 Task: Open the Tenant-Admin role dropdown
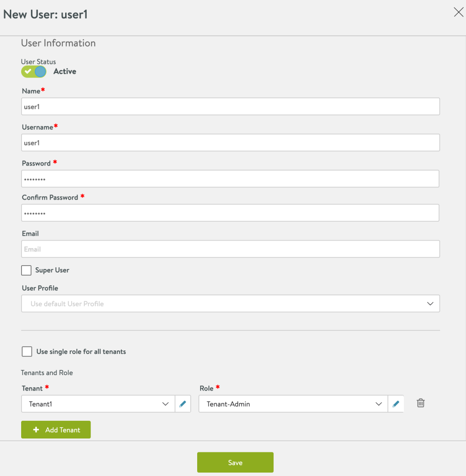click(293, 404)
